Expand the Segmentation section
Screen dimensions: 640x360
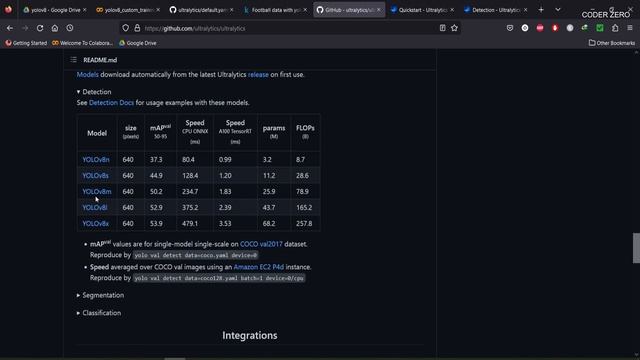100,295
